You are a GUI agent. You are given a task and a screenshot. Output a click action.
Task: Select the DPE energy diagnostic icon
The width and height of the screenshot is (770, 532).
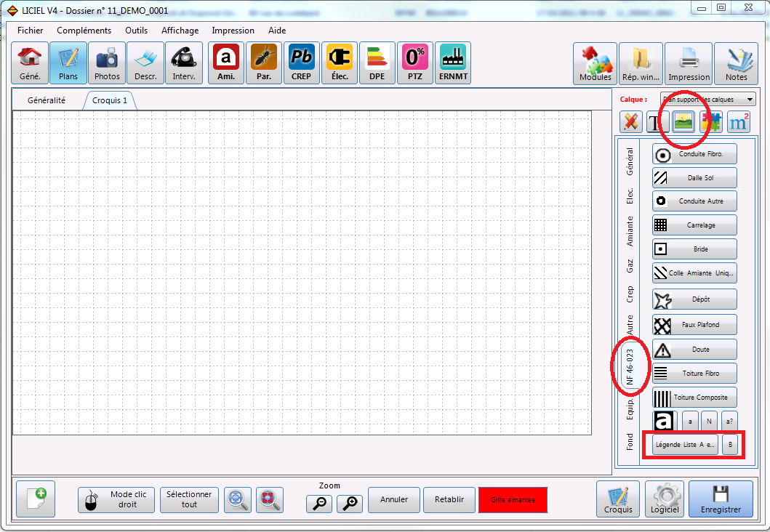coord(377,63)
